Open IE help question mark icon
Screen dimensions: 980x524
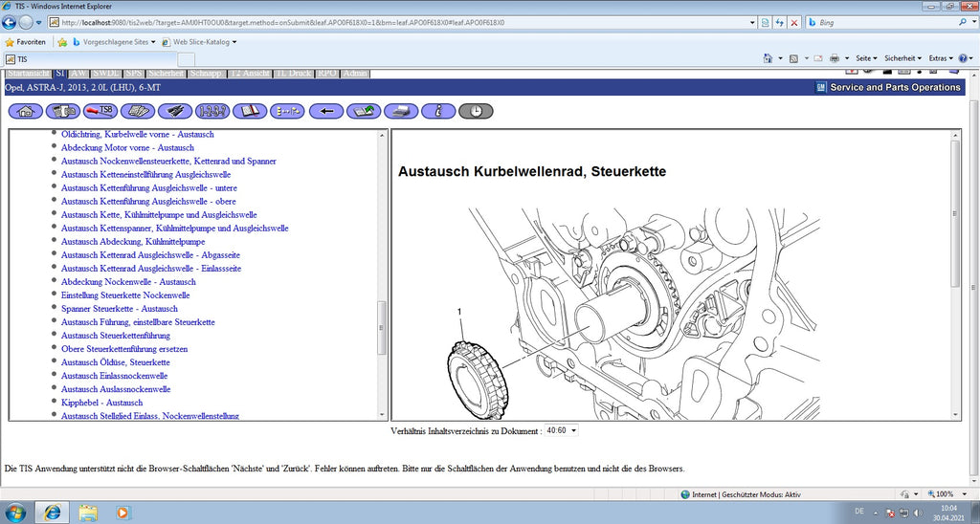click(x=963, y=58)
